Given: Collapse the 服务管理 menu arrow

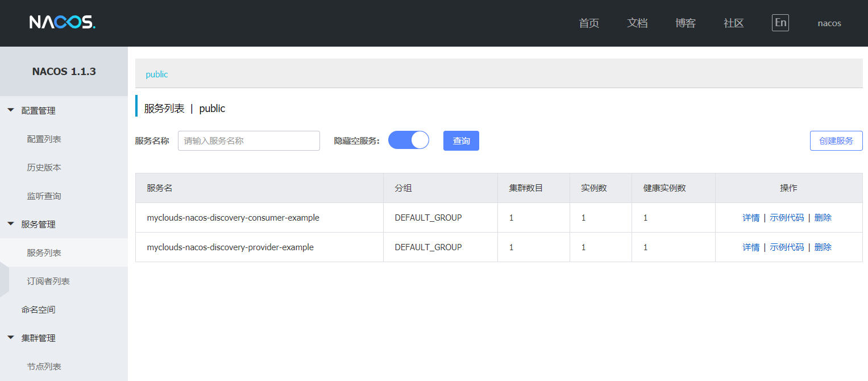Looking at the screenshot, I should [x=11, y=224].
